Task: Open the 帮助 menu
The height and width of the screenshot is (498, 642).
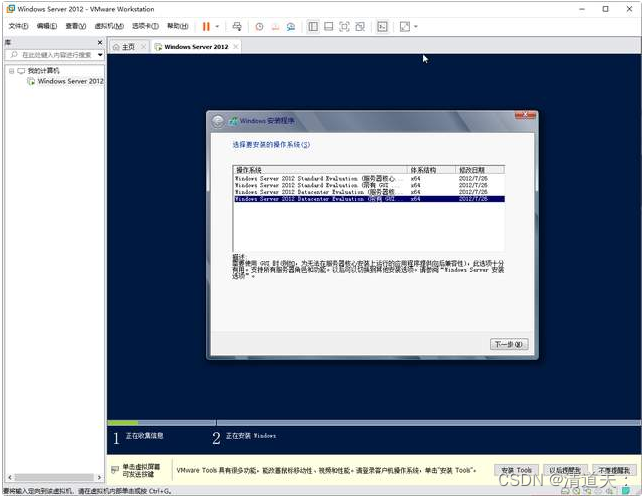Action: tap(178, 26)
